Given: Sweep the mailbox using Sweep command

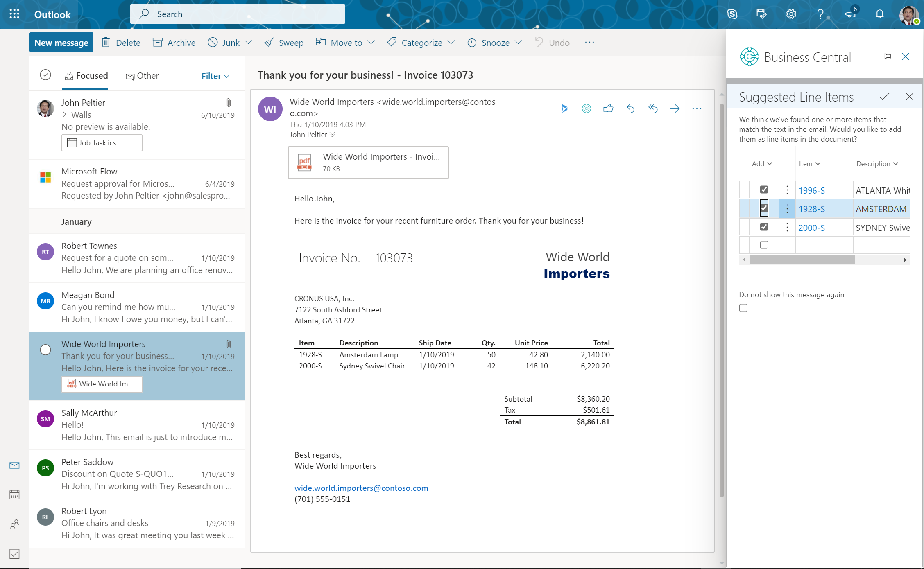Looking at the screenshot, I should point(284,42).
